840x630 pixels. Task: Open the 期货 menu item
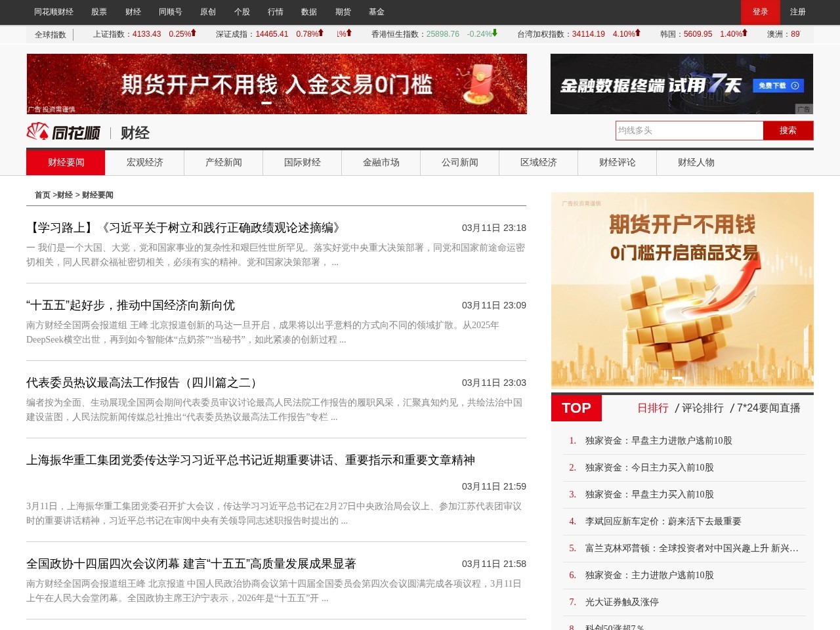[x=343, y=12]
